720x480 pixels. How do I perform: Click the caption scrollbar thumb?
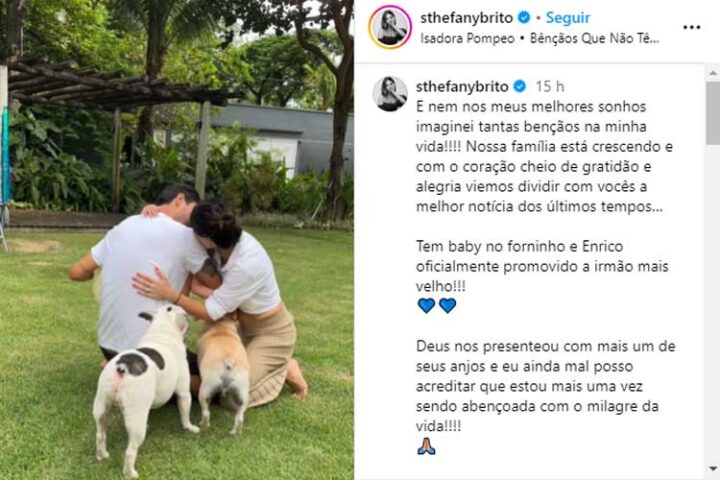pyautogui.click(x=713, y=113)
